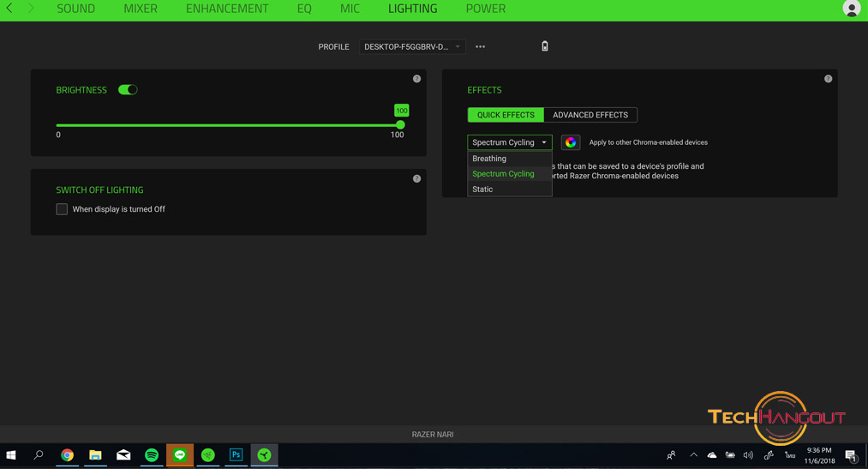The height and width of the screenshot is (469, 868).
Task: Switch to the MIC tab
Action: tap(350, 9)
